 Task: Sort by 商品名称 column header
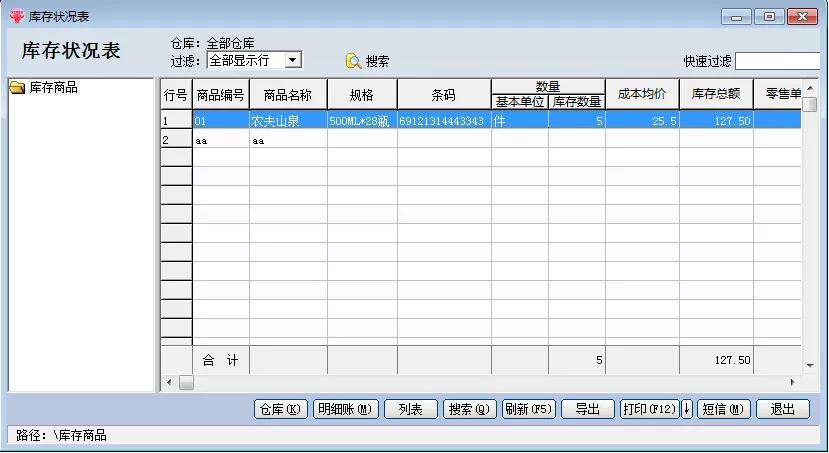288,95
